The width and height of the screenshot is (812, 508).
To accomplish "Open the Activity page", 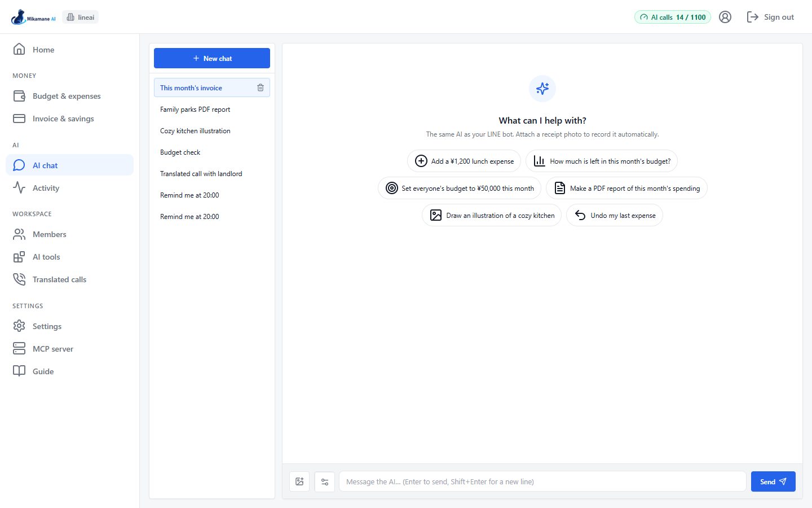I will (70, 188).
